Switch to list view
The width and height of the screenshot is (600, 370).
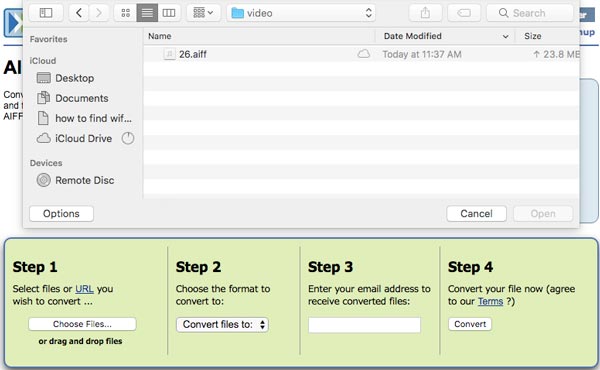(147, 13)
